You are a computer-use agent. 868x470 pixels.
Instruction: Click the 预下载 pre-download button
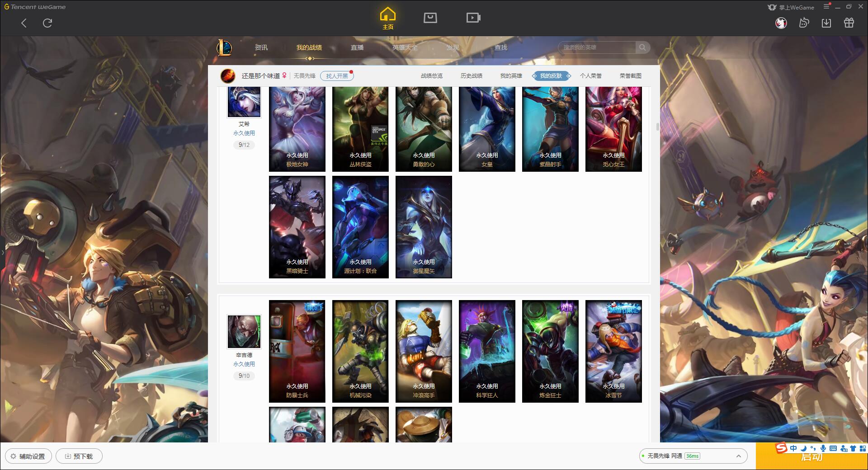pos(79,456)
